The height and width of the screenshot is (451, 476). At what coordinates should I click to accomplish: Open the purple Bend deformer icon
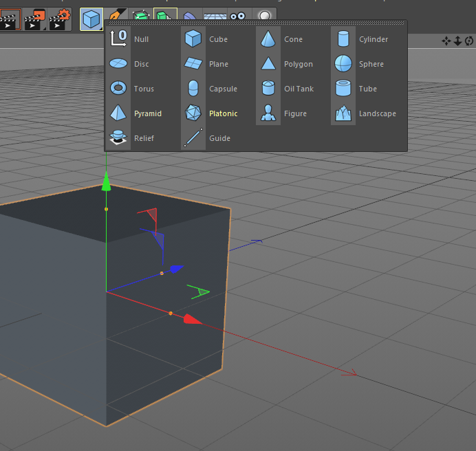[191, 14]
